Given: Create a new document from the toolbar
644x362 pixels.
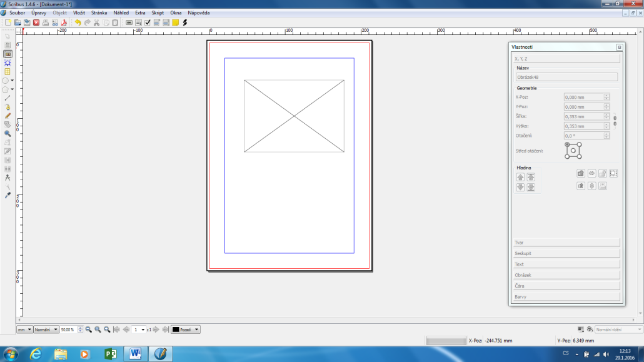Looking at the screenshot, I should pyautogui.click(x=8, y=23).
